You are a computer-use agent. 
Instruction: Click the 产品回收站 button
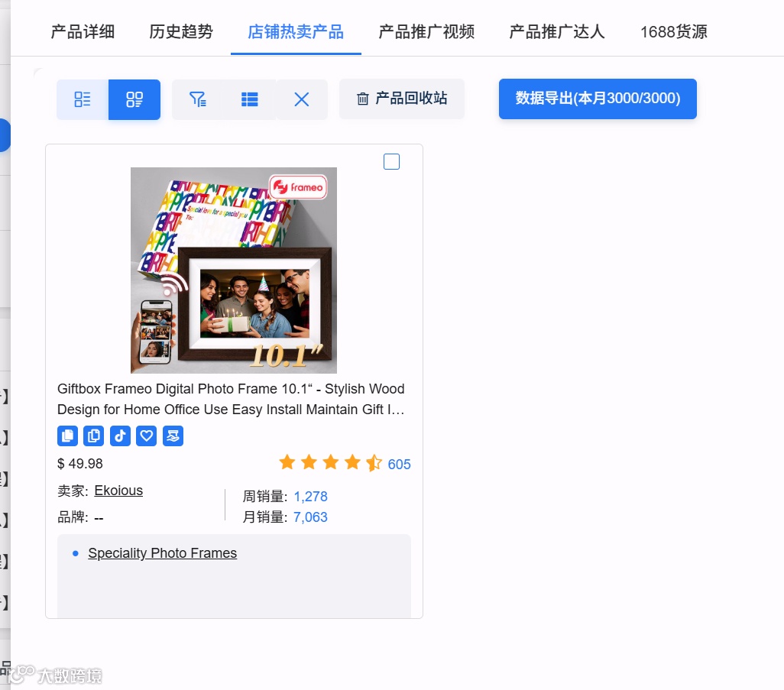click(x=402, y=99)
